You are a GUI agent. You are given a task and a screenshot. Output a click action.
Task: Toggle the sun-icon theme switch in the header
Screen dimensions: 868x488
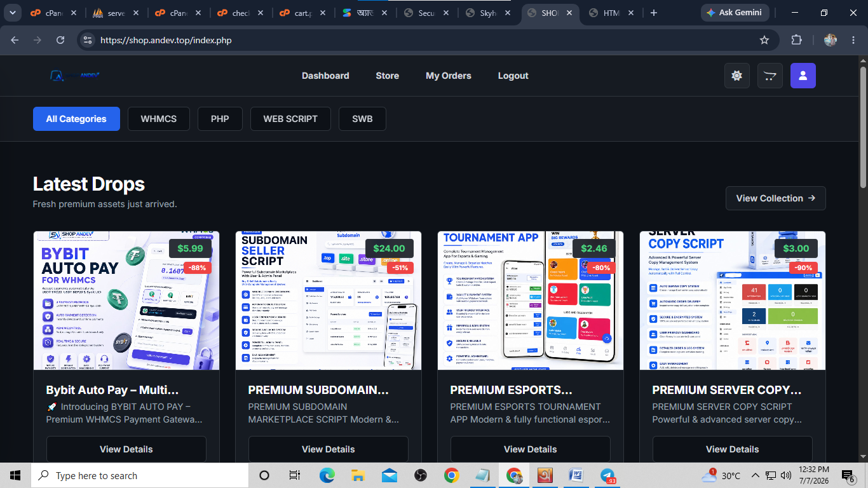click(737, 76)
